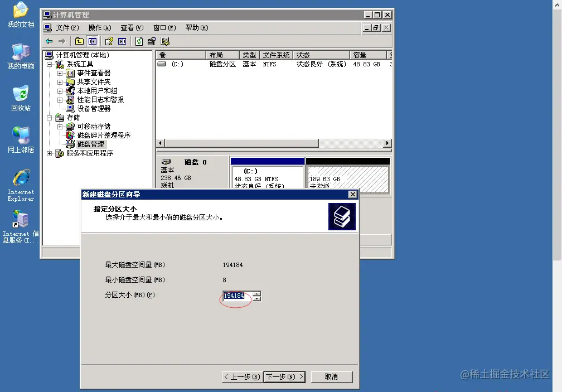Viewport: 562px width, 392px height.
Task: Expand the 服务和应用程序 tree node
Action: 50,153
